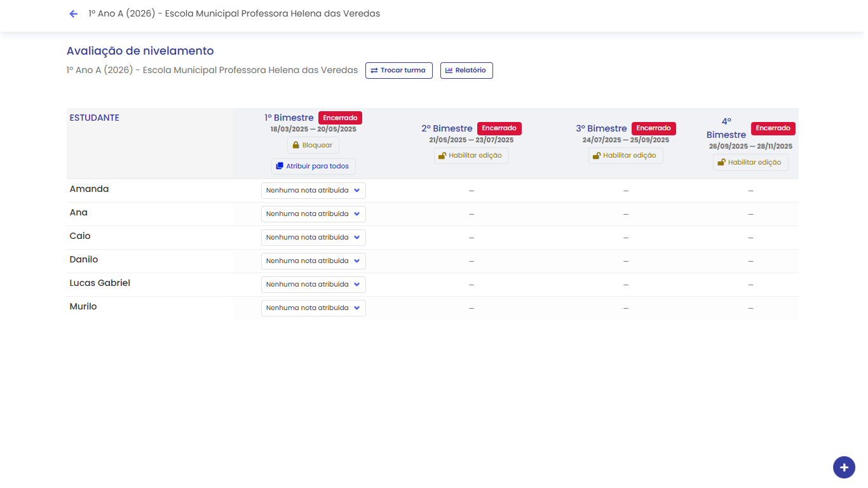Select student name Murilo

83,306
